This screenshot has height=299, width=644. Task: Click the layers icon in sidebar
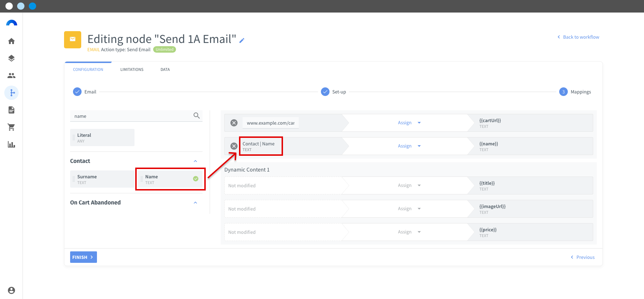pyautogui.click(x=11, y=58)
